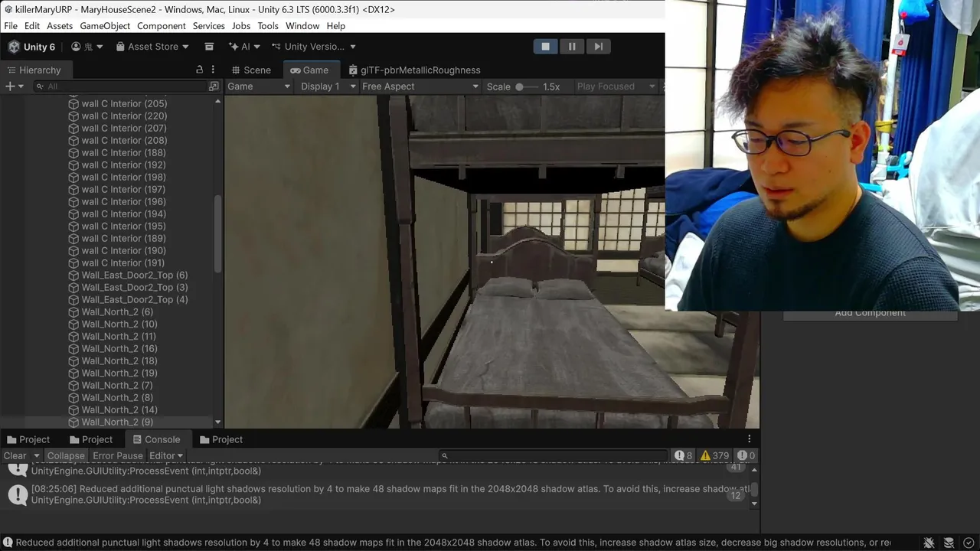Open the AI dropdown in the toolbar

coord(245,47)
